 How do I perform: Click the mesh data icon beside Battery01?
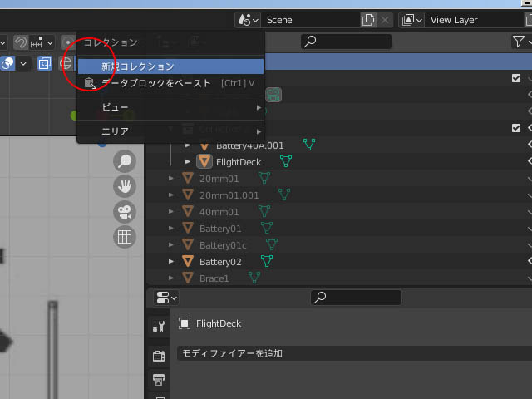coord(267,228)
